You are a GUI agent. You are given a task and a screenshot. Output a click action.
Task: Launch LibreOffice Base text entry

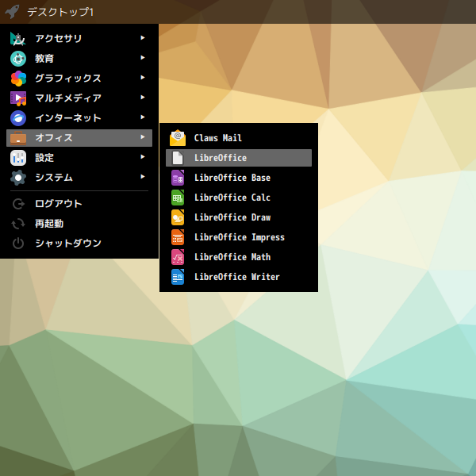[232, 178]
